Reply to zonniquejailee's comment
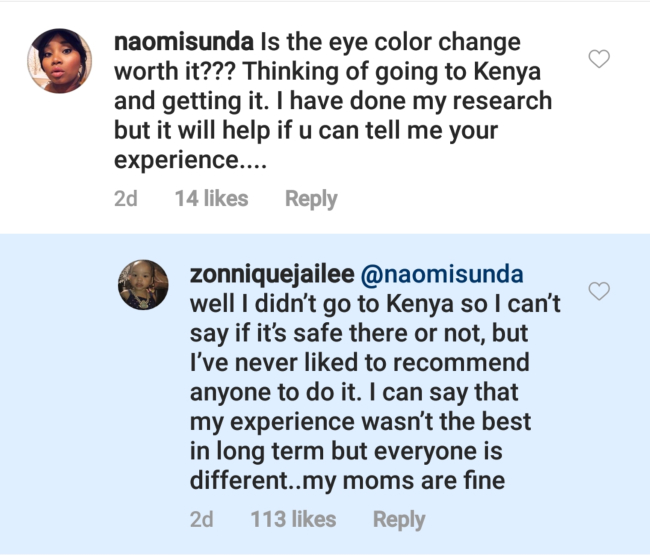Viewport: 650px width, 557px height. [x=399, y=519]
